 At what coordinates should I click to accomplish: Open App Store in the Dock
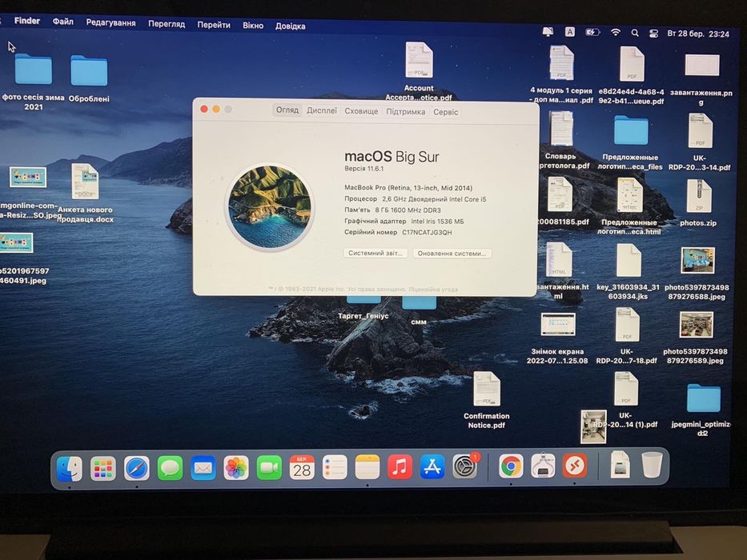(x=432, y=466)
